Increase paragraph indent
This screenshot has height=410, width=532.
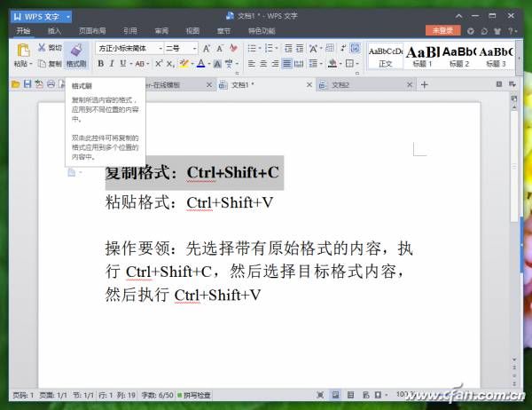300,48
